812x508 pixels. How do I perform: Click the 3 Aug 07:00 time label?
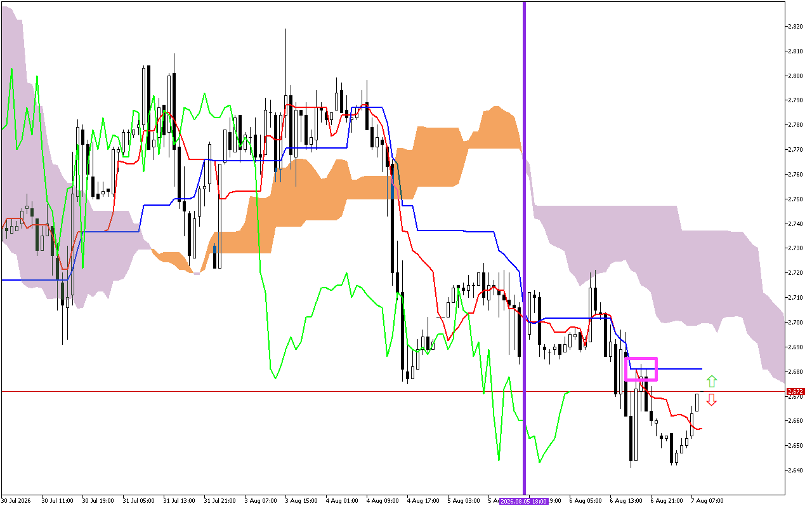pos(261,501)
